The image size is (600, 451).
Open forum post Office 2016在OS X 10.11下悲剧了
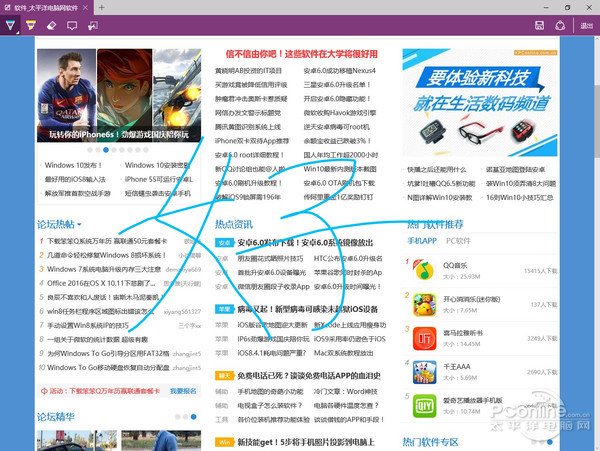(x=101, y=283)
